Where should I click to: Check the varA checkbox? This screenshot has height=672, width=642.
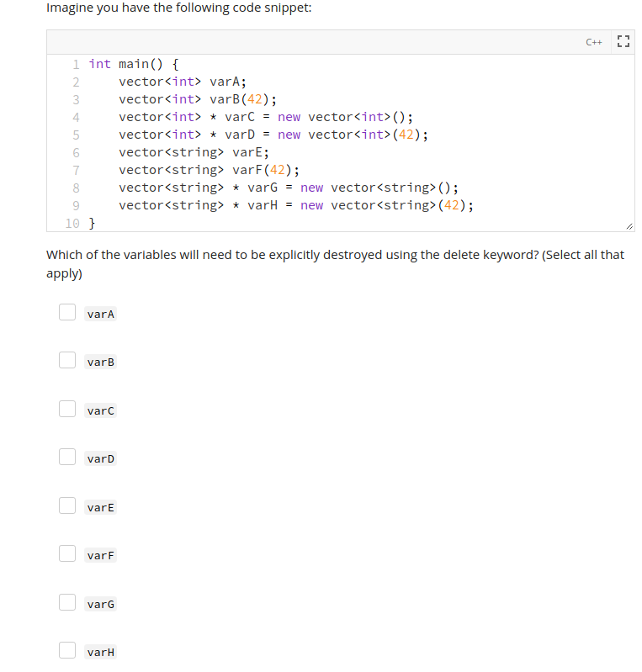(x=67, y=312)
